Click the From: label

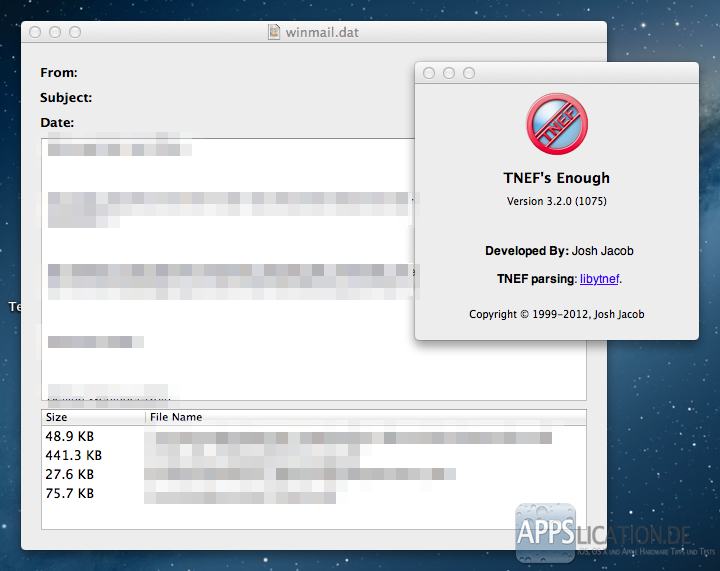(59, 73)
